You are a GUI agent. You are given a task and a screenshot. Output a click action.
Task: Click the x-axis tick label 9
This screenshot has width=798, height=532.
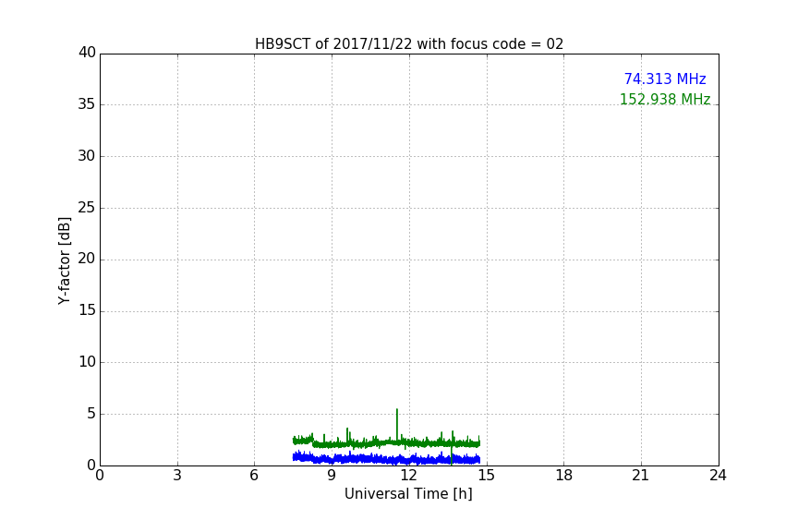pos(332,476)
